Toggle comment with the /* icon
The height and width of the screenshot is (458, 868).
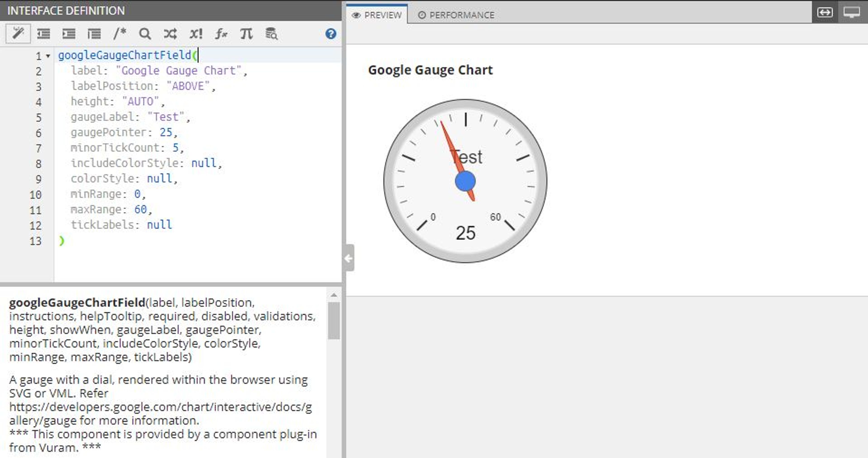pyautogui.click(x=120, y=34)
